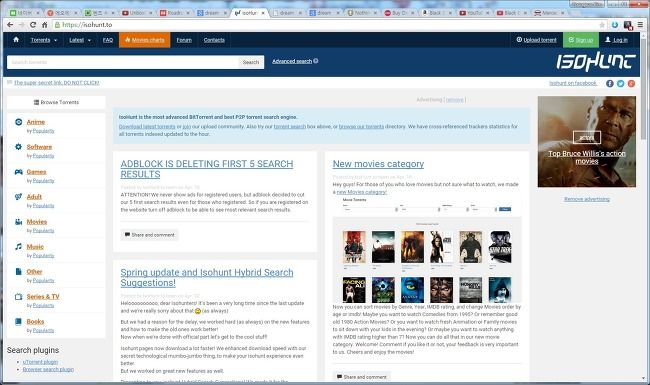Click the Series & TV icon

click(18, 296)
